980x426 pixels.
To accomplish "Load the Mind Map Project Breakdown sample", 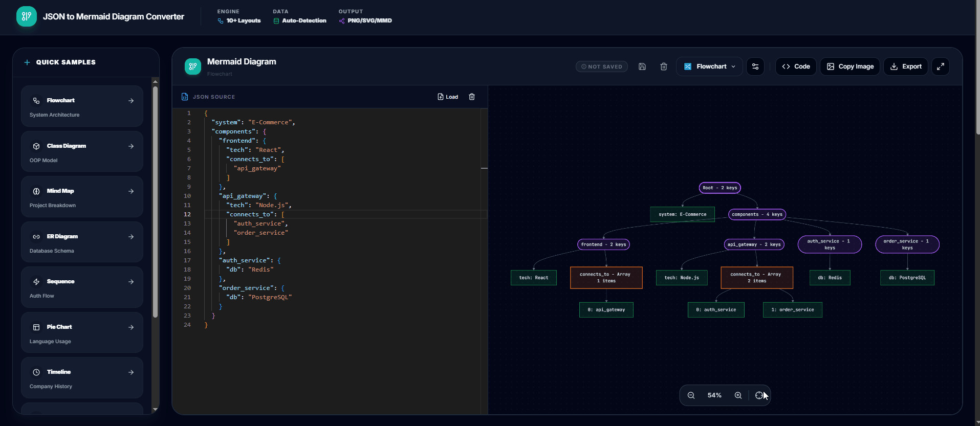I will point(82,196).
